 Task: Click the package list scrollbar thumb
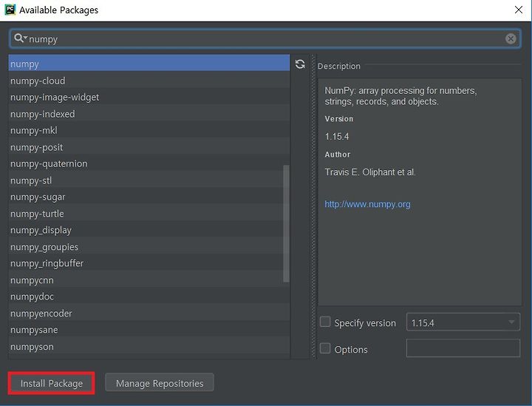click(286, 223)
